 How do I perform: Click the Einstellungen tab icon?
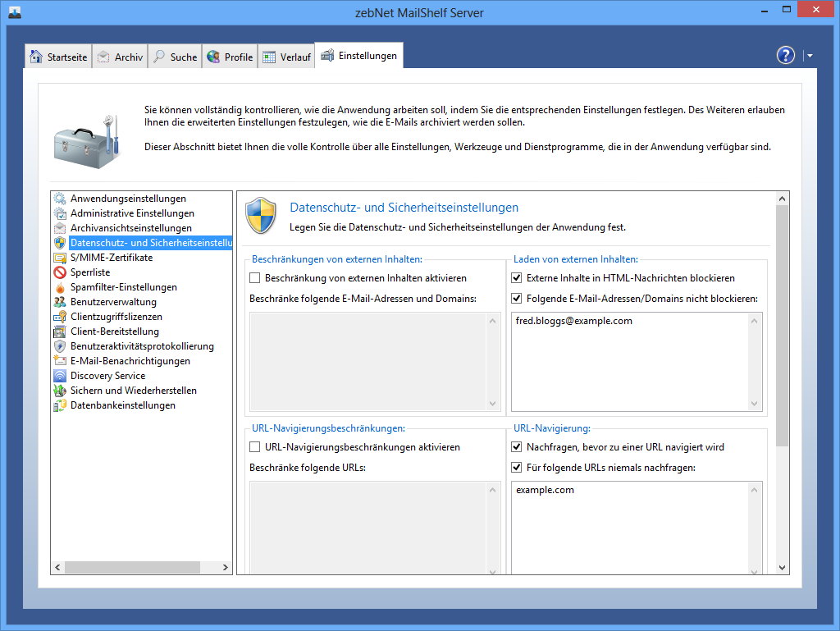(327, 55)
